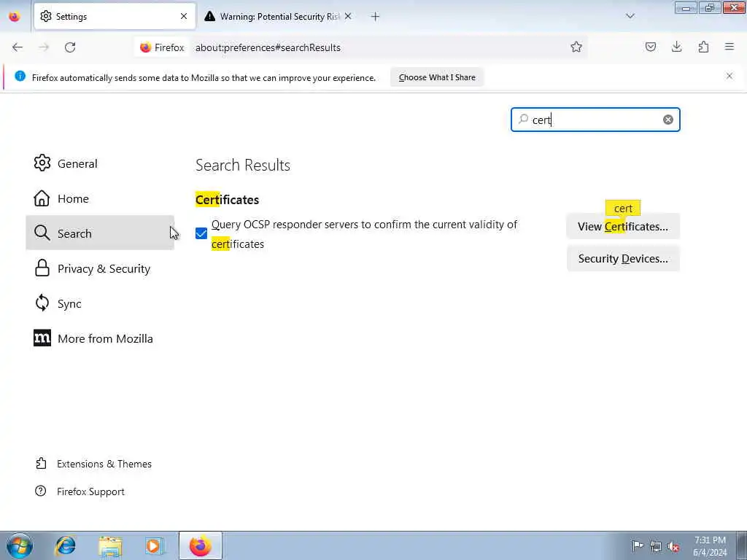The width and height of the screenshot is (747, 560).
Task: Open the Firefox Support link
Action: point(80,491)
